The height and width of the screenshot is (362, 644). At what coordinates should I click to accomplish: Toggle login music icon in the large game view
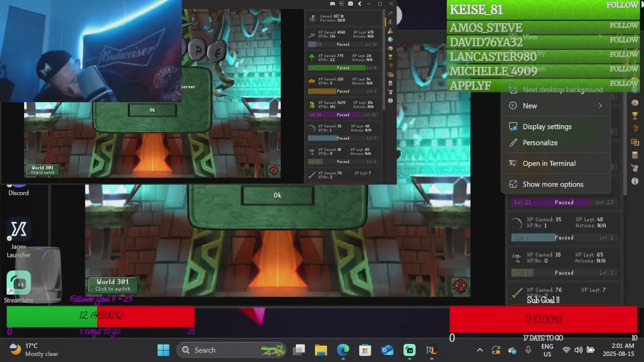click(459, 285)
